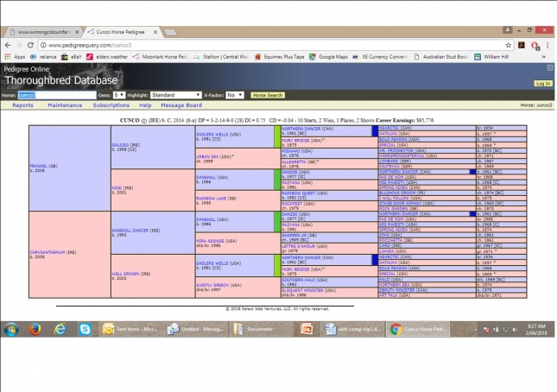Open the CHRYSANTHEMUM (IRE) link
Viewport: 557px width, 392px height.
click(53, 252)
